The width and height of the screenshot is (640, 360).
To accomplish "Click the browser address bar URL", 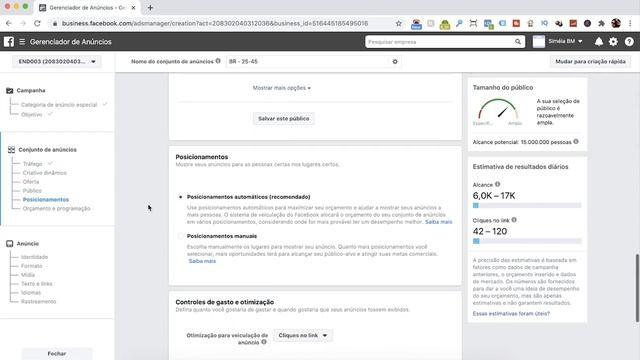I will point(215,24).
